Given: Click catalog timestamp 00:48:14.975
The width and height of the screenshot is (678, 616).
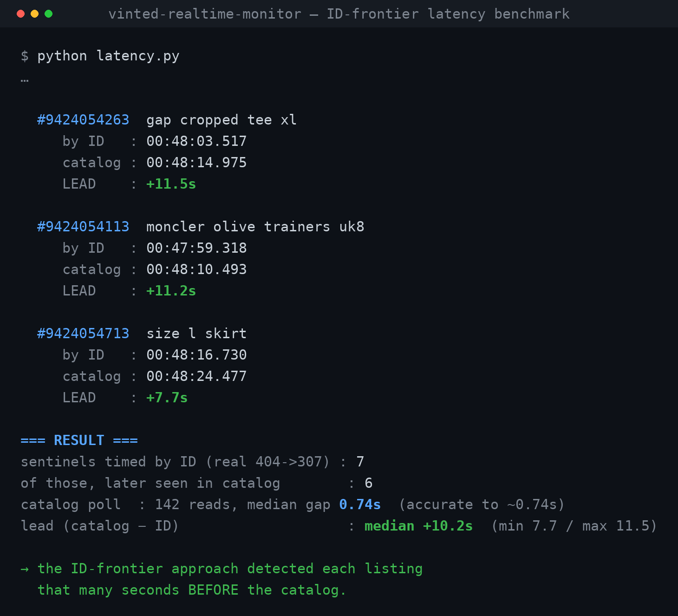Looking at the screenshot, I should coord(196,163).
